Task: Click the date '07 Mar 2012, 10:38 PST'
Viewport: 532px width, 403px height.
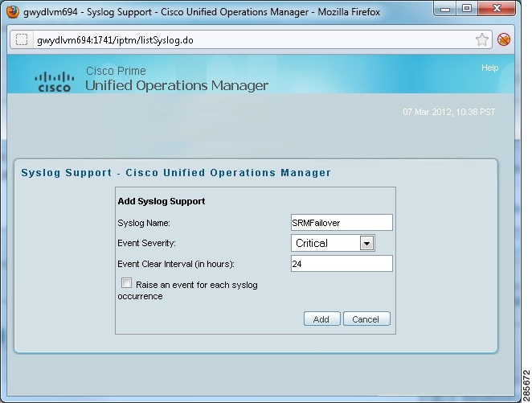Action: pyautogui.click(x=449, y=112)
